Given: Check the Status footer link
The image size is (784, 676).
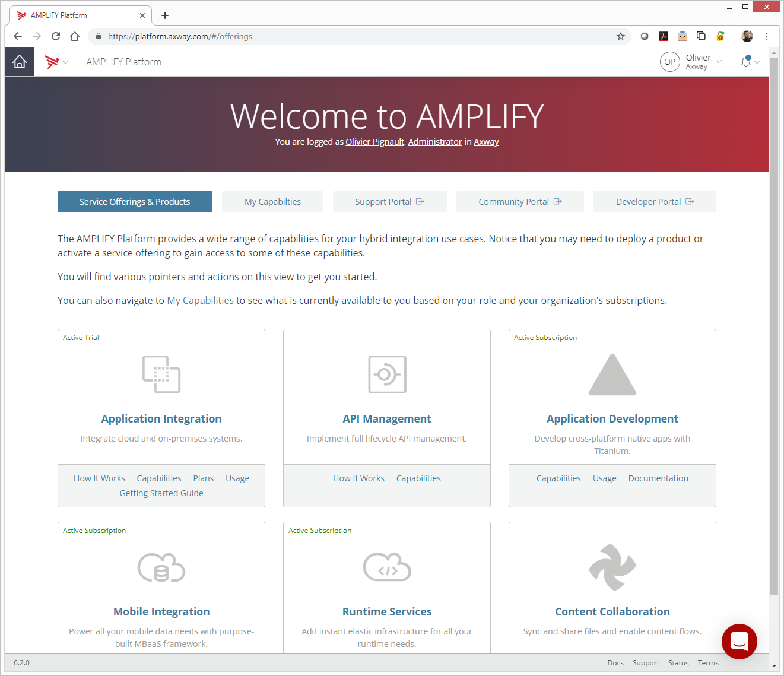Looking at the screenshot, I should coord(678,663).
